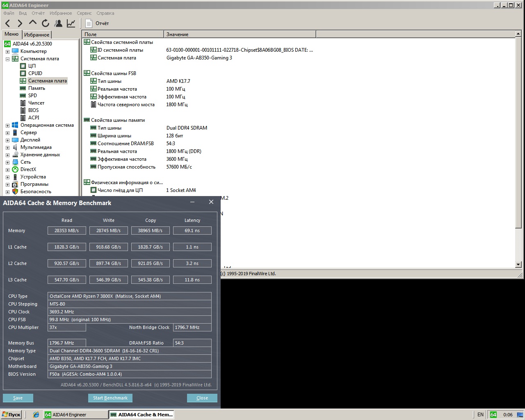The height and width of the screenshot is (420, 525).
Task: Click the vertical scrollbar down arrow
Action: click(x=518, y=265)
